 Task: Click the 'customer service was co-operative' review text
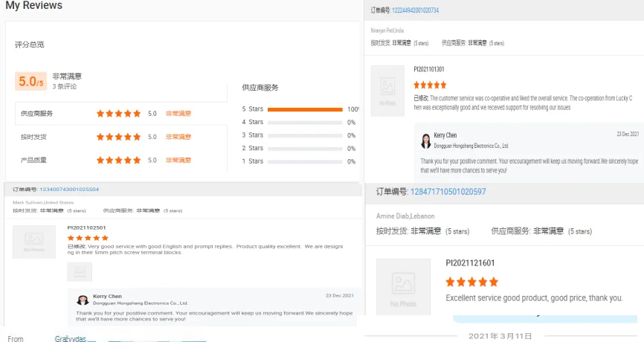coord(523,103)
